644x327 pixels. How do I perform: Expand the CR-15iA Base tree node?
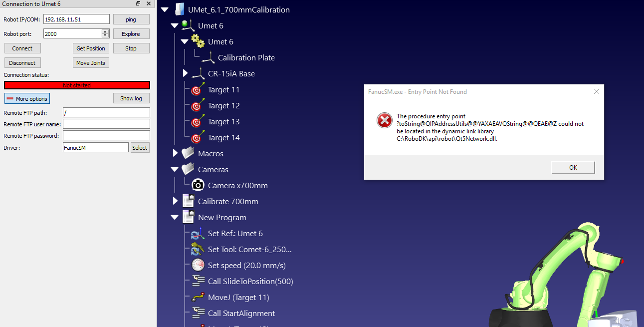coord(185,73)
